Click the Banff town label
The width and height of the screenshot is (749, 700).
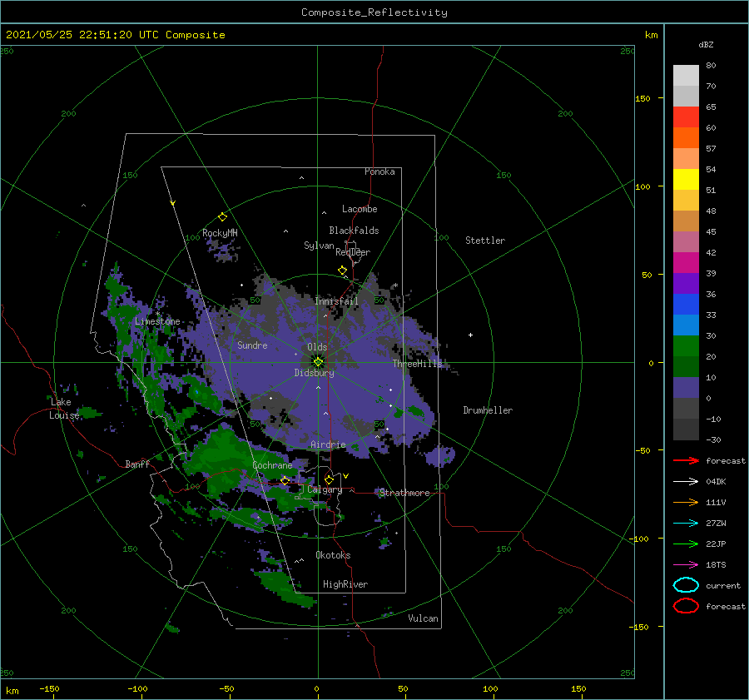coord(137,464)
